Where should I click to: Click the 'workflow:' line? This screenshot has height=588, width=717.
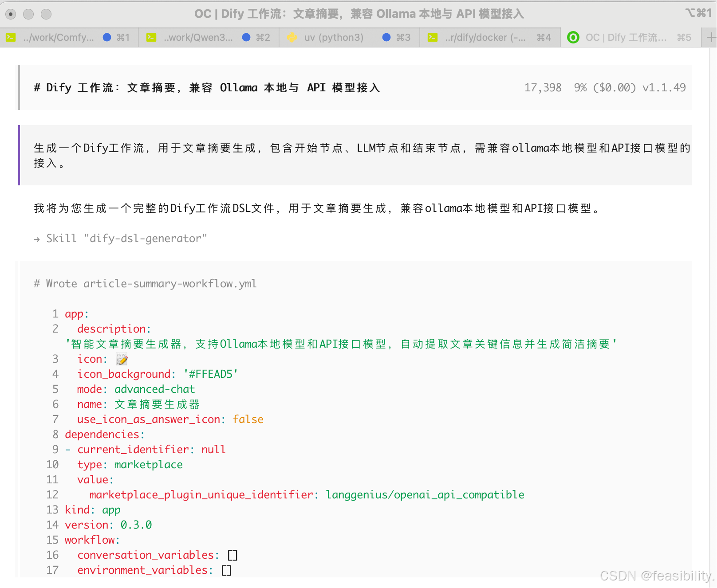point(92,540)
